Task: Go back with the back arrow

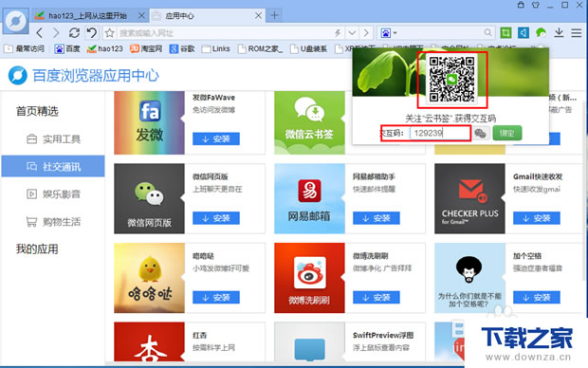Action: 40,33
